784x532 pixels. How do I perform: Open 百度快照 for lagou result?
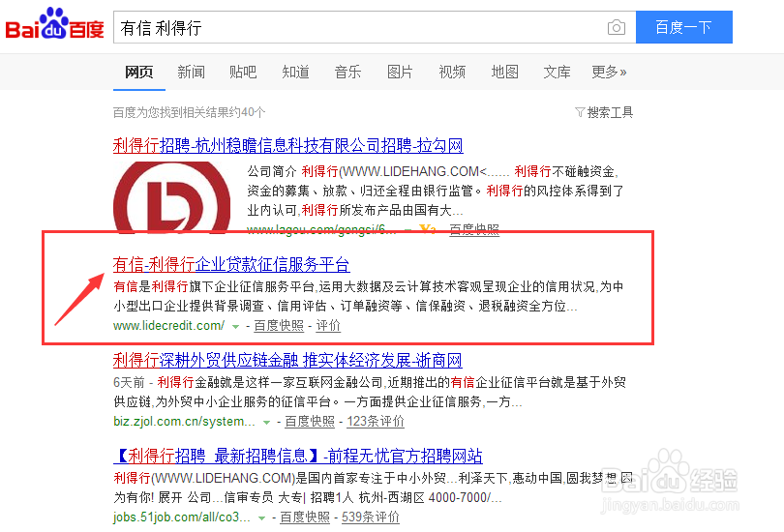[474, 229]
